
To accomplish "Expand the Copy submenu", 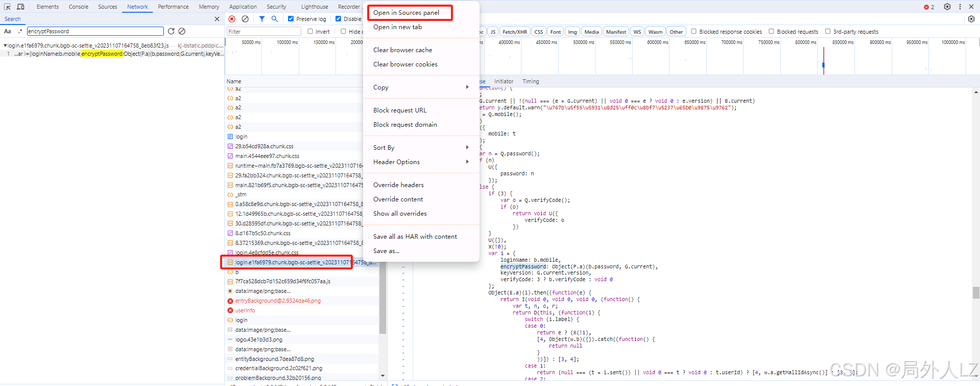I will click(x=421, y=87).
